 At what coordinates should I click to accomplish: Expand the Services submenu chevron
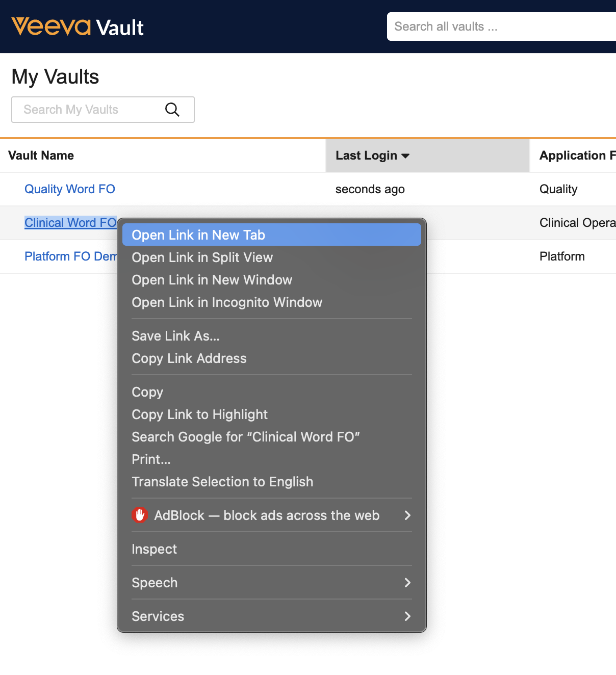407,616
